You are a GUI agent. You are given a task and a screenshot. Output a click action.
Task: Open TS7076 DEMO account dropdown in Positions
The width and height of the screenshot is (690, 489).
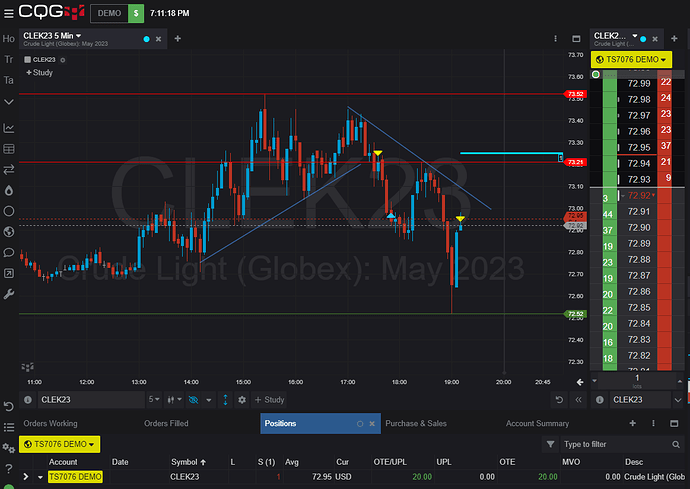[x=59, y=444]
